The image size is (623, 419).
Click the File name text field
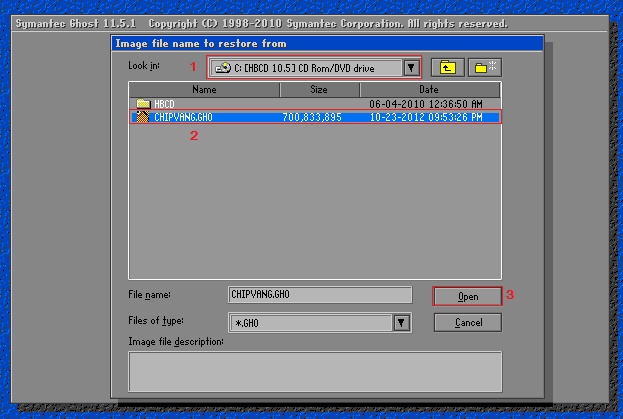(x=320, y=295)
